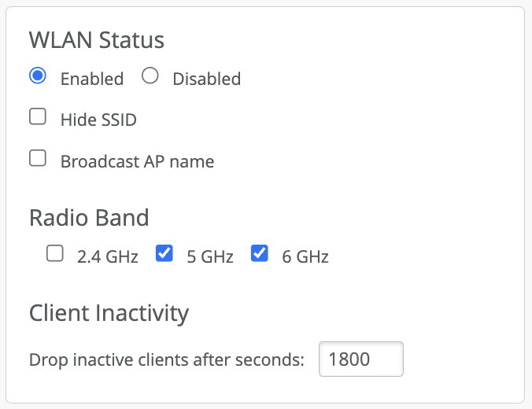Click the WLAN Status section heading
This screenshot has width=532, height=409.
point(97,40)
